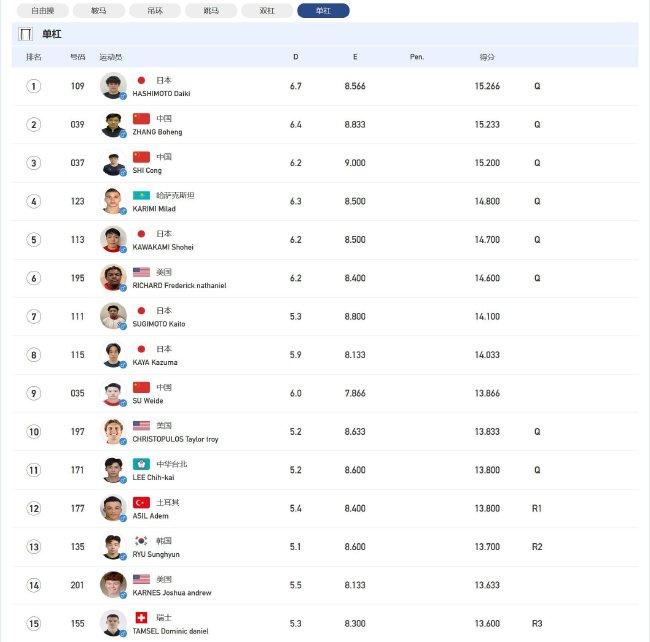Screen dimensions: 650x642
Task: Click Switzerland flag for TAMSEL Dominic daniel
Action: pos(141,618)
